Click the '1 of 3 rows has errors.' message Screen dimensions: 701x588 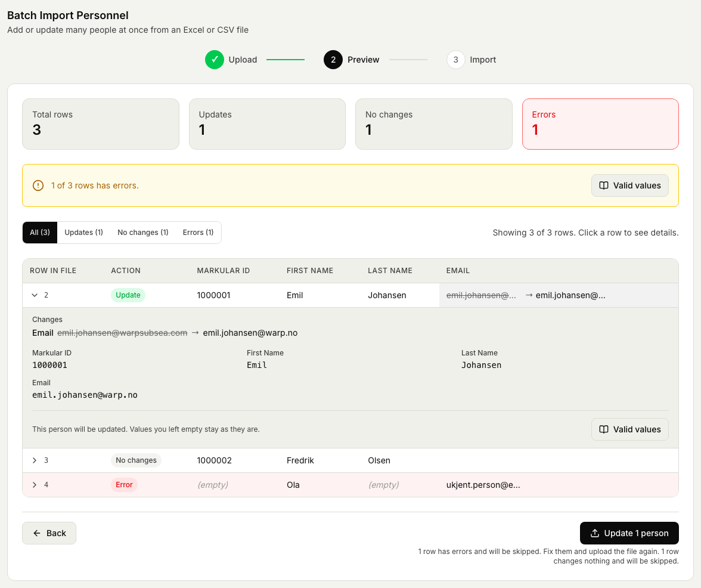pos(95,185)
